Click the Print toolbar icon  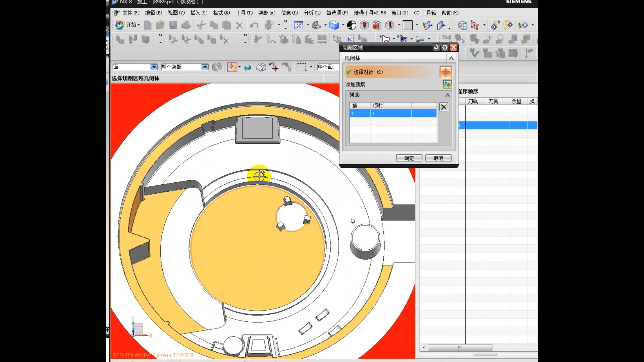coord(186,25)
